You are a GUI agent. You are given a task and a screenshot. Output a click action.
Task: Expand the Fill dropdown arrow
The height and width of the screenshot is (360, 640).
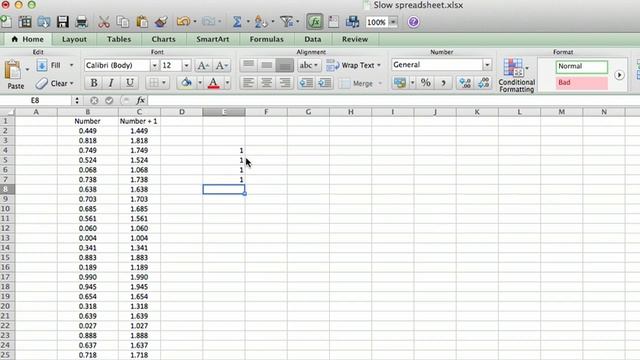[71, 65]
